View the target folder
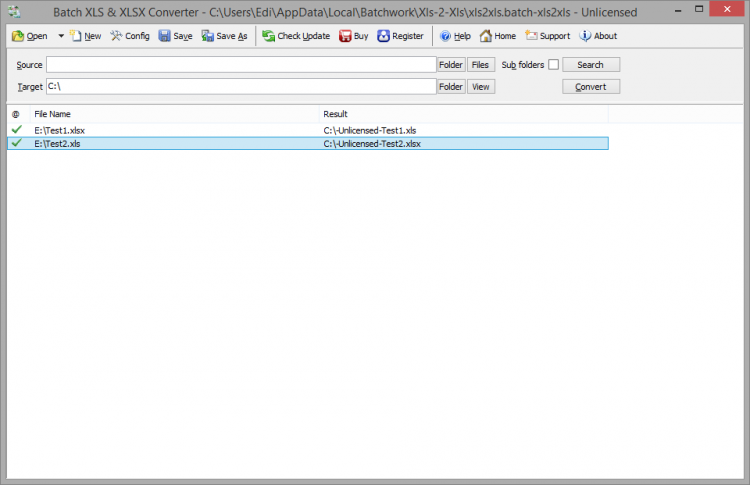Image resolution: width=750 pixels, height=485 pixels. (481, 87)
